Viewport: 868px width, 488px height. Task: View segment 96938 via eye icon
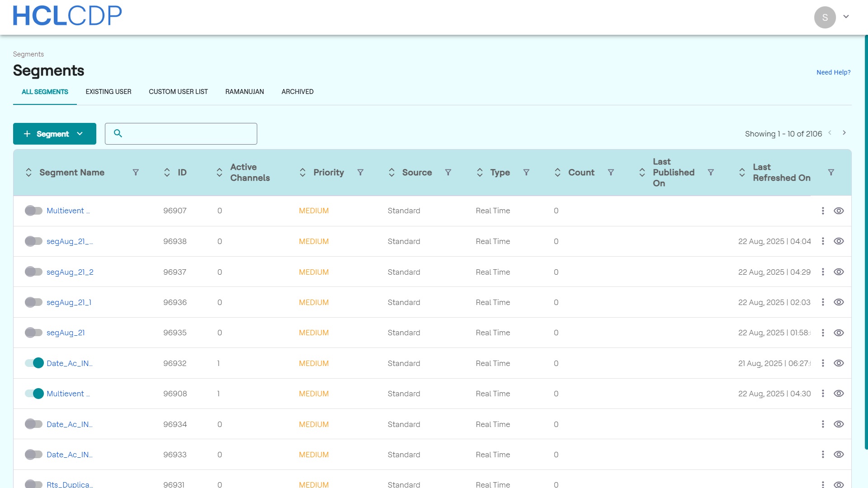pyautogui.click(x=839, y=241)
